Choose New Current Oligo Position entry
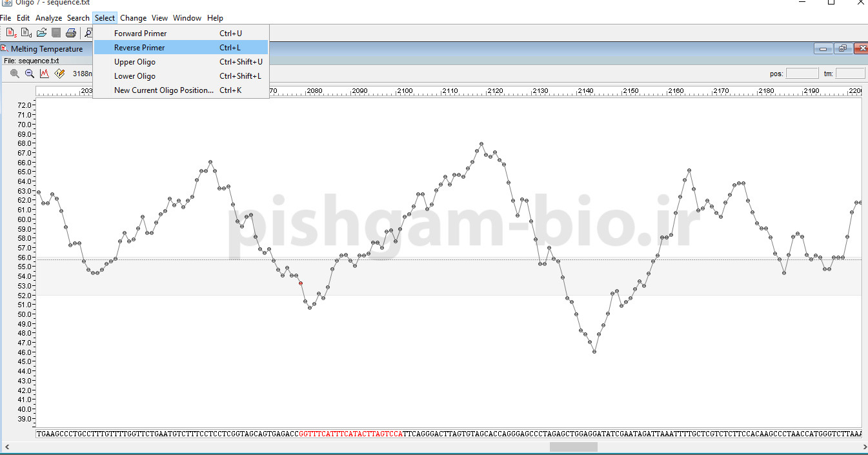The width and height of the screenshot is (868, 455). [x=163, y=90]
